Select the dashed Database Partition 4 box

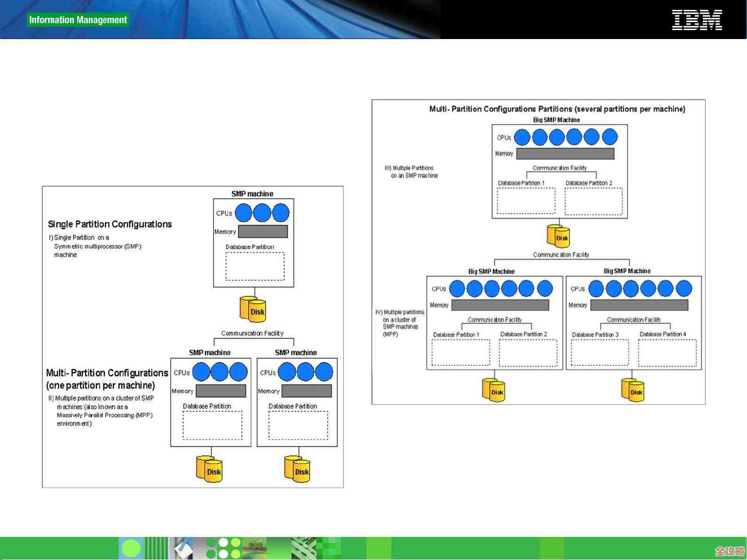667,353
